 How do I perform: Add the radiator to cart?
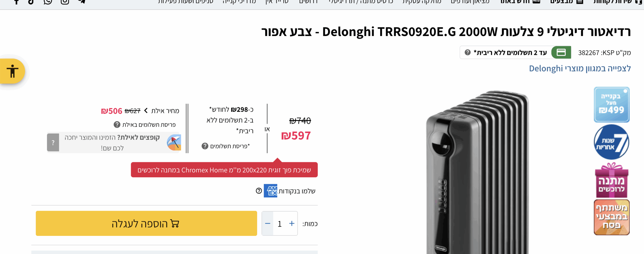146,223
